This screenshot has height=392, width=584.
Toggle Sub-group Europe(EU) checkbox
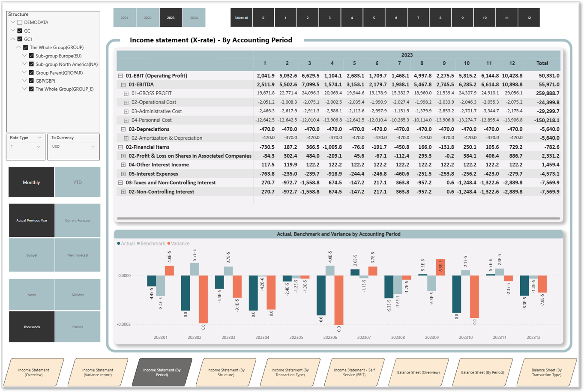(31, 56)
